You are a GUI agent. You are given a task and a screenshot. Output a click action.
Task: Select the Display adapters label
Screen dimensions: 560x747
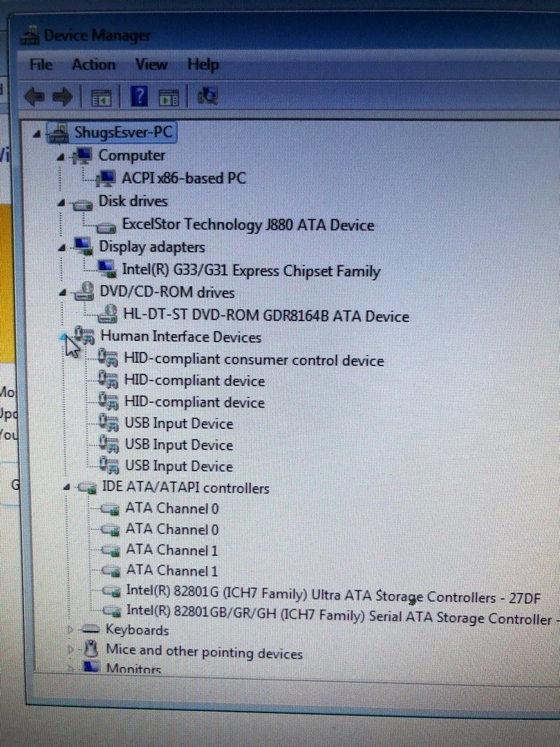pos(152,247)
